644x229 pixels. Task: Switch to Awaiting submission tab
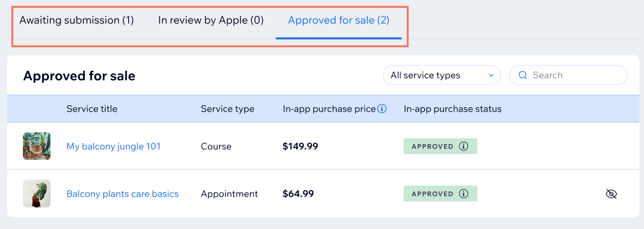77,20
